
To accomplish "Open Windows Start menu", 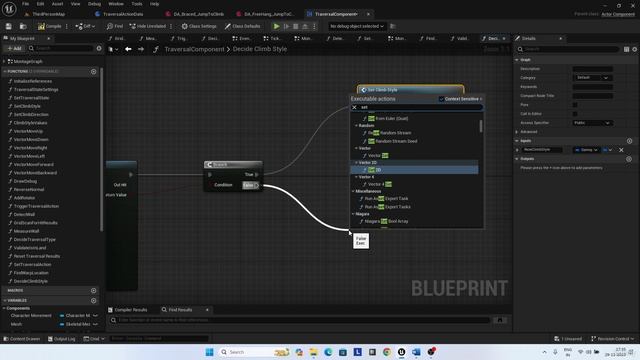I will pyautogui.click(x=209, y=352).
